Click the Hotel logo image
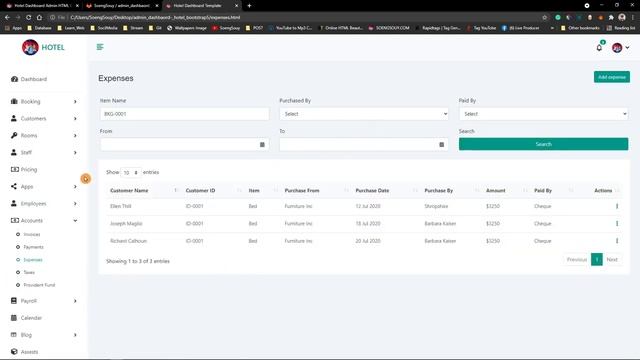640x360 pixels. point(30,47)
